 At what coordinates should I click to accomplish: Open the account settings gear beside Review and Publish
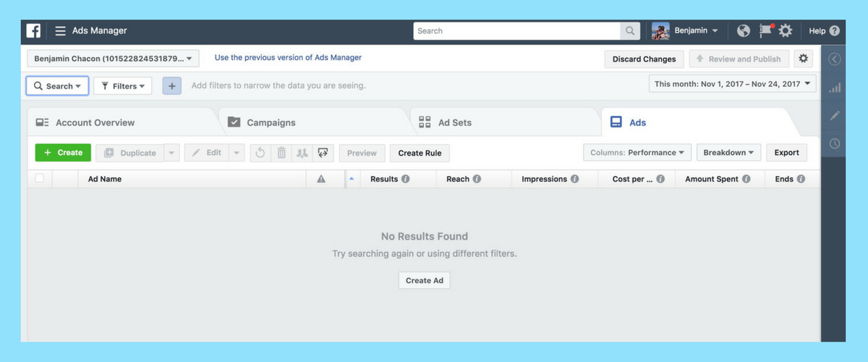click(804, 59)
